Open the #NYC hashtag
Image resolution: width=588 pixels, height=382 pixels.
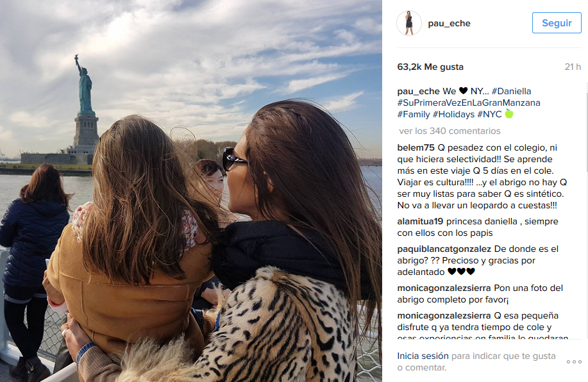(x=489, y=114)
